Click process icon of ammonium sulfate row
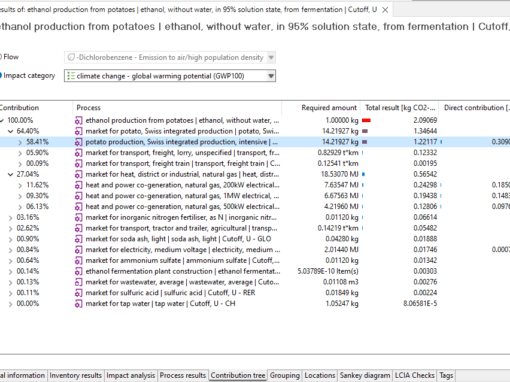510x382 pixels. point(78,261)
